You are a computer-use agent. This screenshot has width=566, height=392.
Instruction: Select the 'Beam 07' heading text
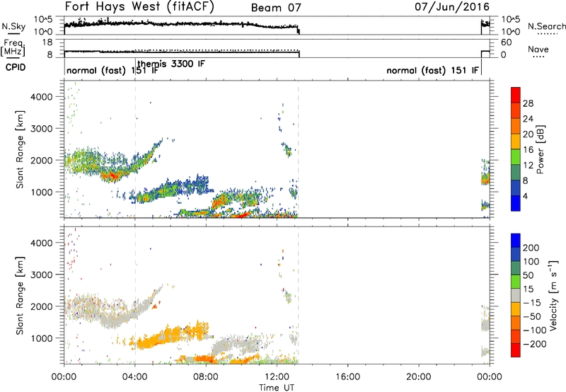(x=276, y=8)
